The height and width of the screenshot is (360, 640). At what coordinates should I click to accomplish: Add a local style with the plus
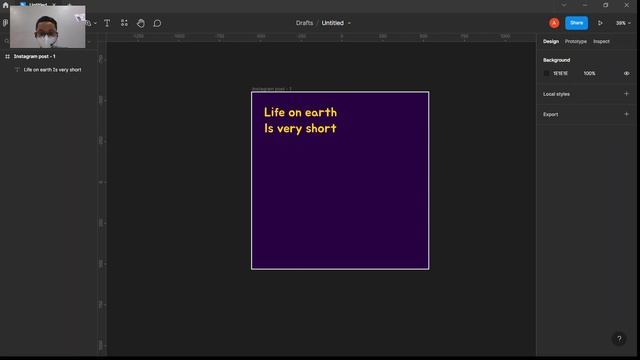pos(627,94)
